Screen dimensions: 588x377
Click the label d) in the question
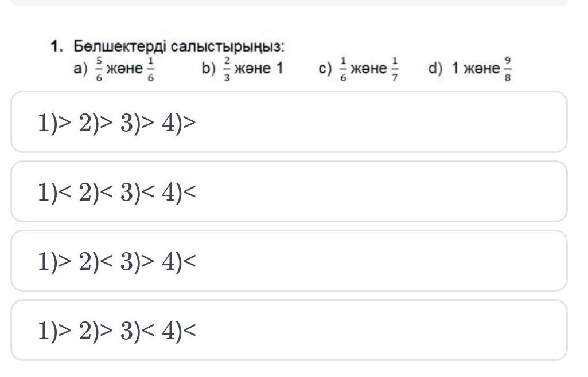point(435,69)
